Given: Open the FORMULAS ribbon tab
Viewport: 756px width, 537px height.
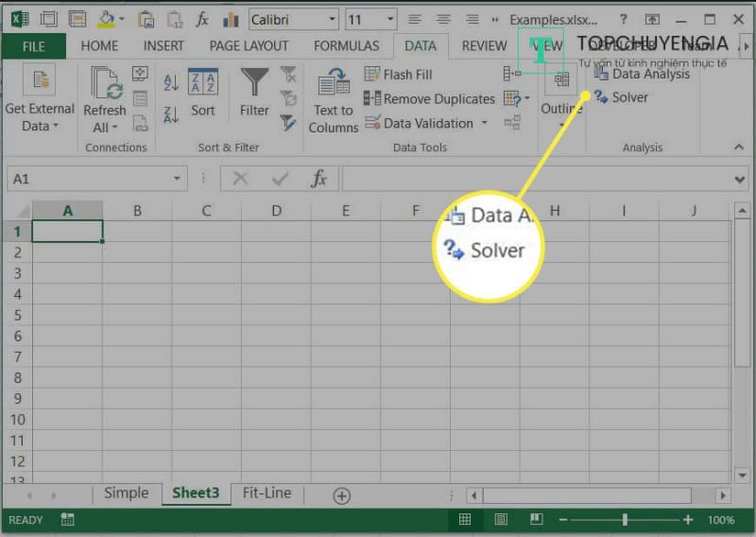Looking at the screenshot, I should point(346,45).
